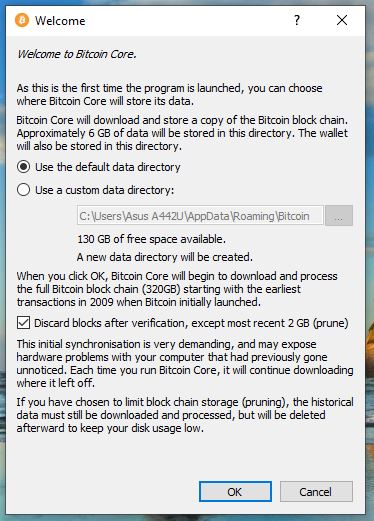Open the "..." browse directory button

click(339, 216)
